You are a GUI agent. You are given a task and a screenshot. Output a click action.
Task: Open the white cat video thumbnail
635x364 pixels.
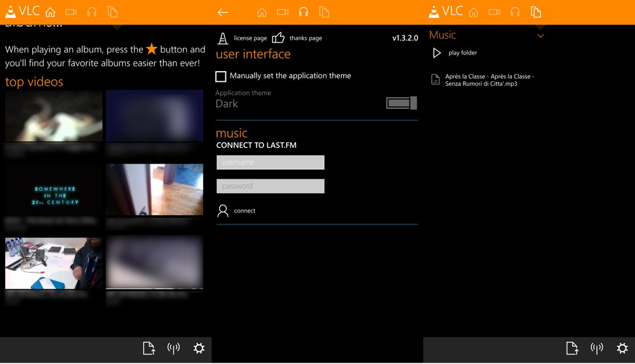[x=53, y=116]
